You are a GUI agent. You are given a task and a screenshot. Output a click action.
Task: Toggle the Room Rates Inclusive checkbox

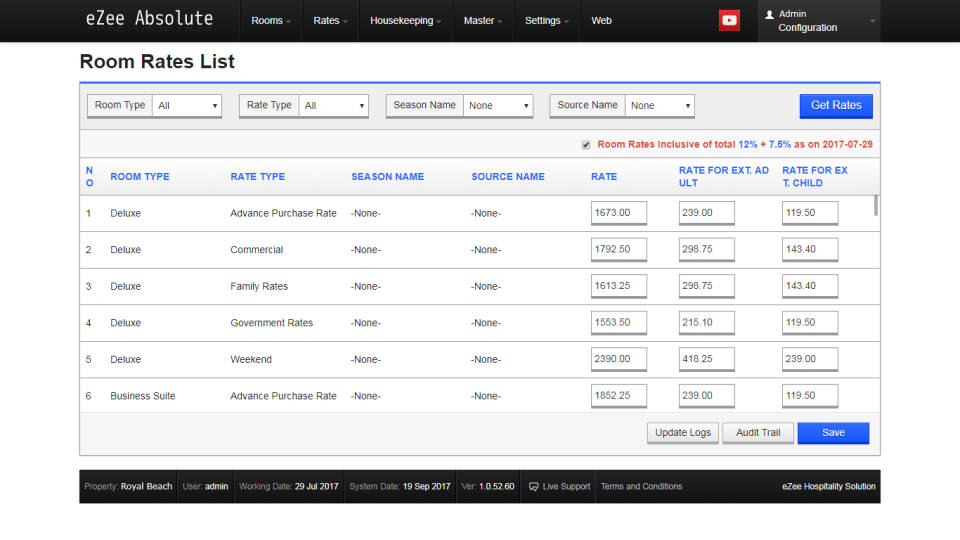click(x=586, y=145)
